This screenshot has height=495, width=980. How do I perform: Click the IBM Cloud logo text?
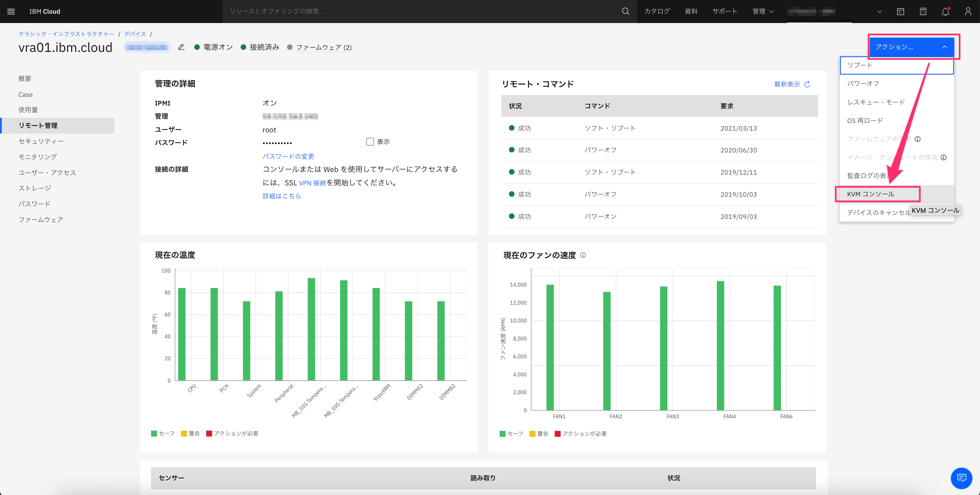coord(45,11)
